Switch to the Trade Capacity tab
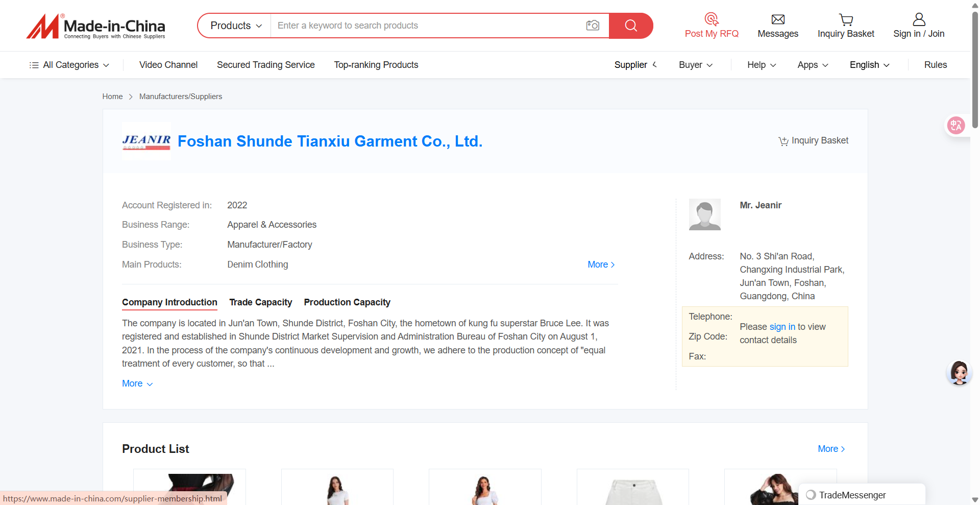The width and height of the screenshot is (980, 505). click(260, 302)
